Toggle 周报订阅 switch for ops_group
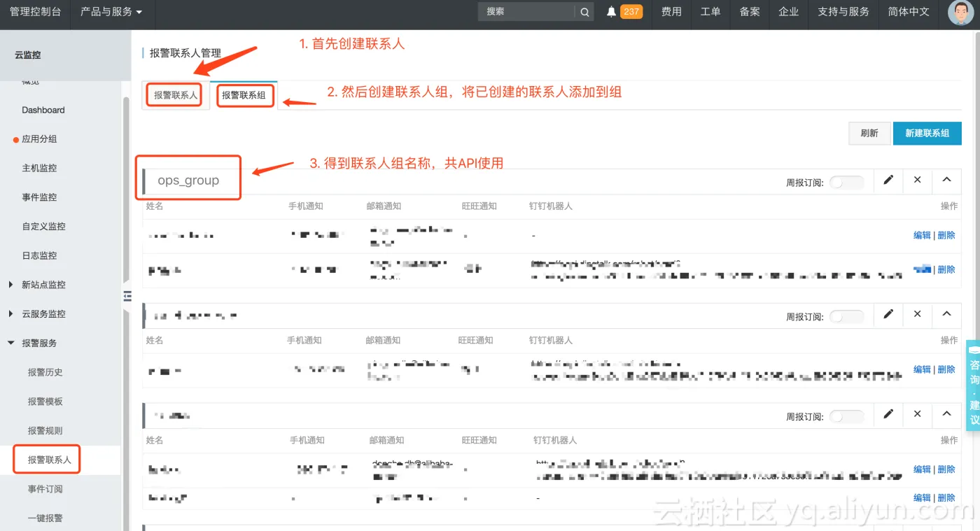This screenshot has width=980, height=531. point(846,183)
